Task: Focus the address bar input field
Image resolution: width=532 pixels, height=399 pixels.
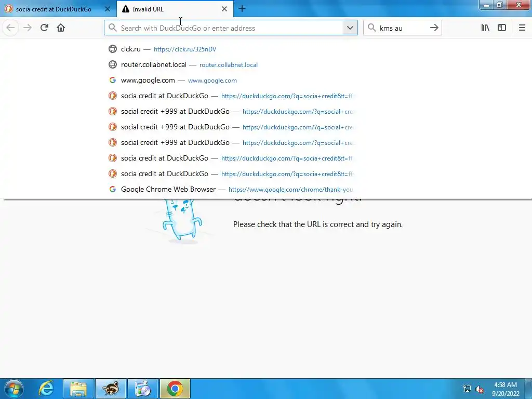Action: coord(231,28)
